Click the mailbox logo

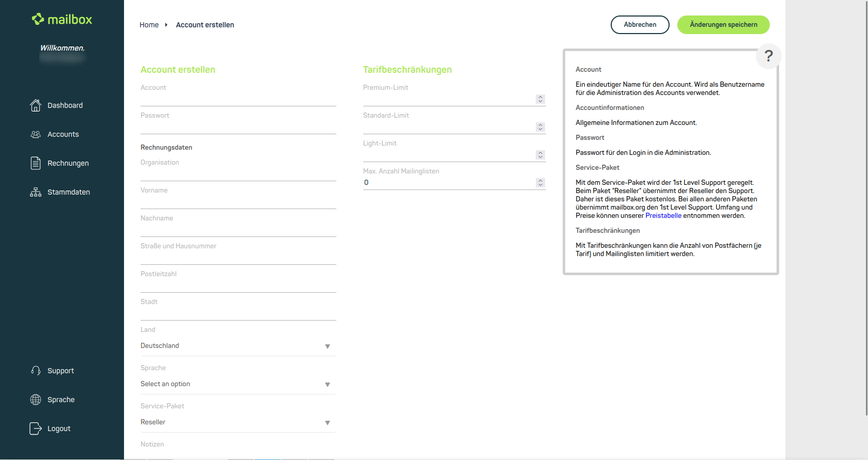(x=62, y=20)
